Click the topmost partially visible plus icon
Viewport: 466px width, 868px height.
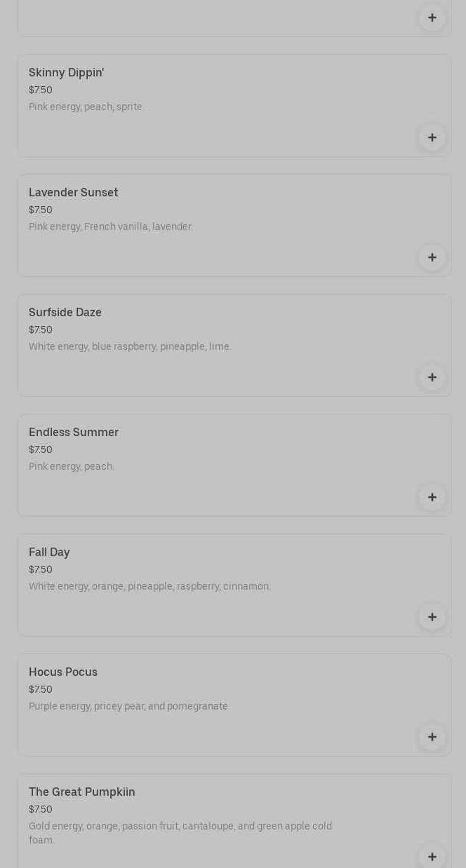point(432,18)
